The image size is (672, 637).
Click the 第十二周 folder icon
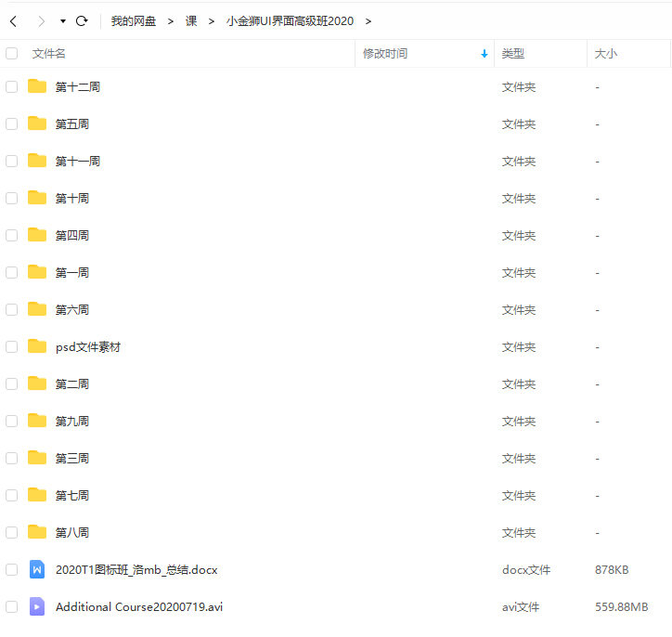[37, 86]
